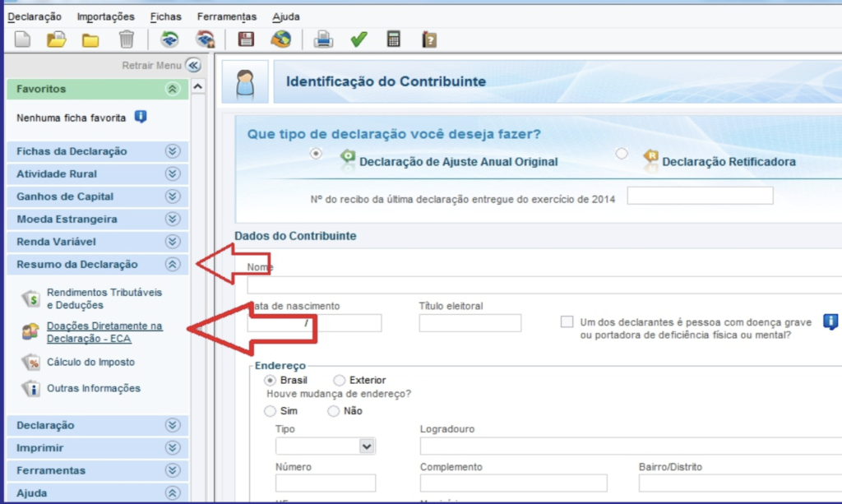Screen dimensions: 842x504
Task: Click the Retrair Menu text
Action: 151,66
